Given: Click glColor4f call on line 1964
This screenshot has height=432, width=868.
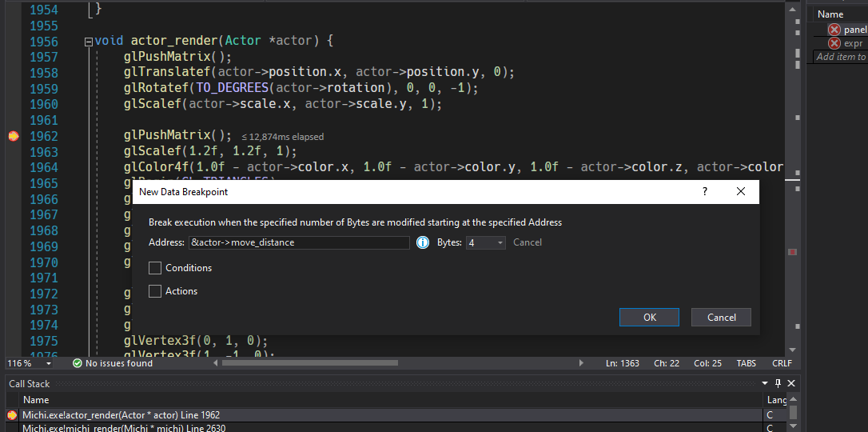Looking at the screenshot, I should point(156,167).
